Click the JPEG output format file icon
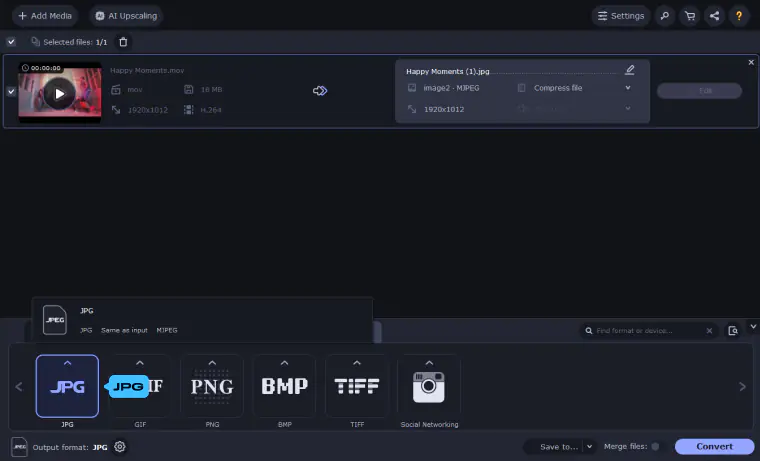760x461 pixels. [x=19, y=447]
